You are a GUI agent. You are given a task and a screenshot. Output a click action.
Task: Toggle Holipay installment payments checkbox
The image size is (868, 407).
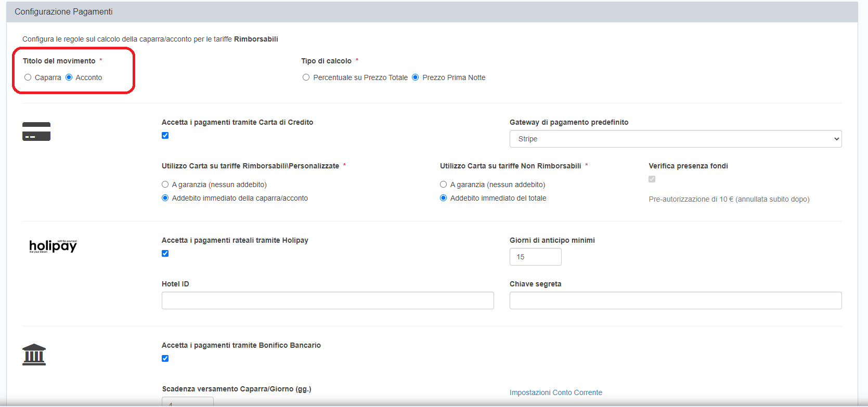165,254
